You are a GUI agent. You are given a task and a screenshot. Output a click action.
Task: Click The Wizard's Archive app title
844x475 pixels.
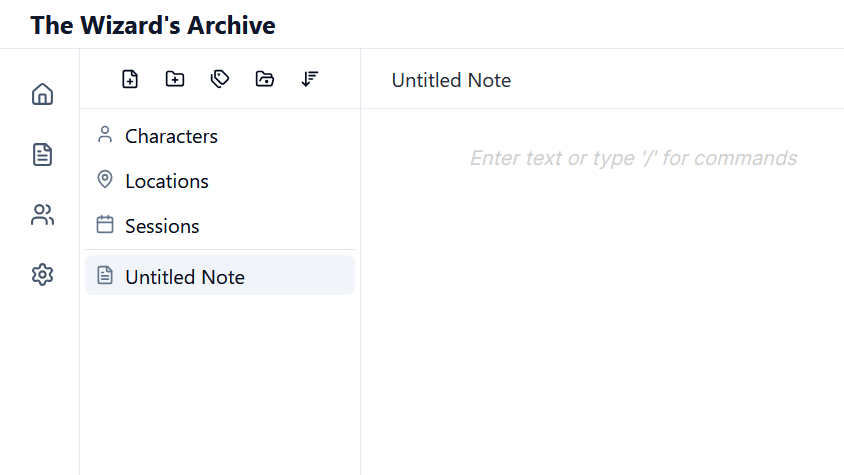tap(153, 25)
